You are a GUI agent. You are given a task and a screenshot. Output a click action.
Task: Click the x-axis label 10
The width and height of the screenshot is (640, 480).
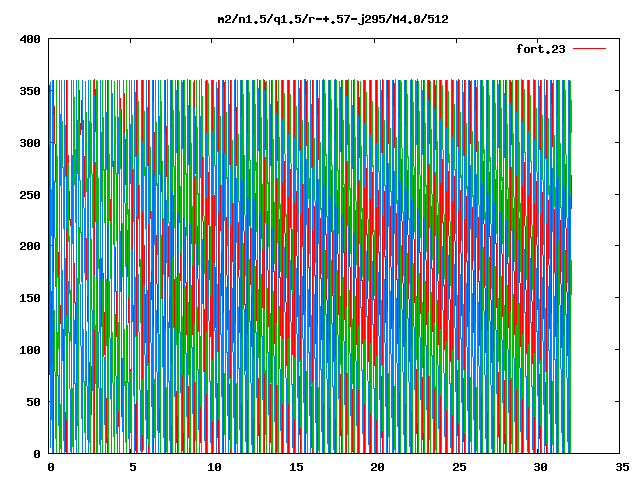pyautogui.click(x=214, y=467)
